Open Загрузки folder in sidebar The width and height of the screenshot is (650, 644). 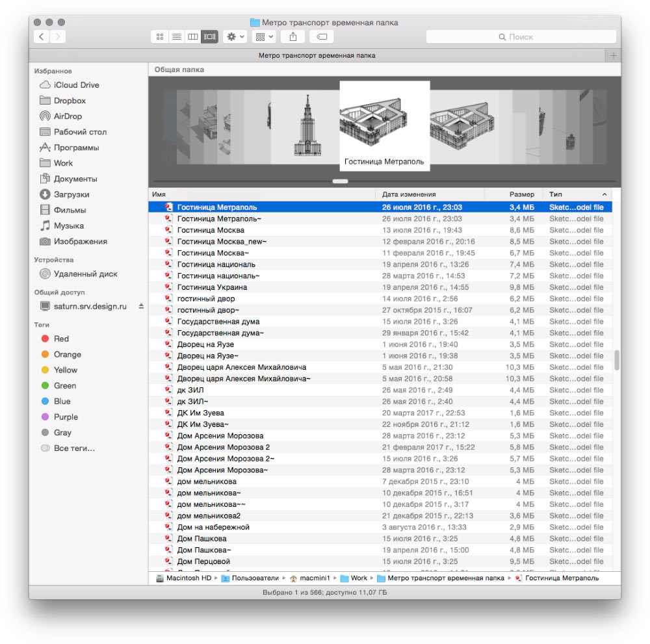coord(71,194)
